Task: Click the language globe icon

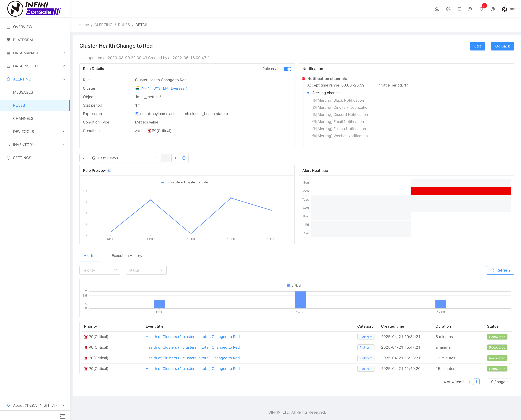Action: point(492,9)
